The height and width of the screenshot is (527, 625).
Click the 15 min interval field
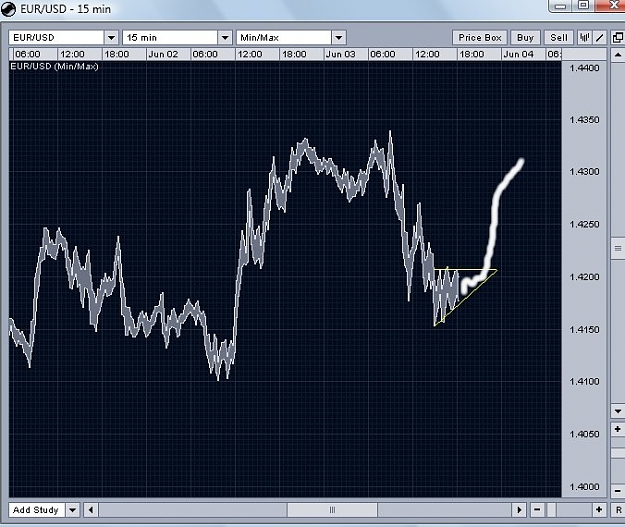[x=170, y=38]
